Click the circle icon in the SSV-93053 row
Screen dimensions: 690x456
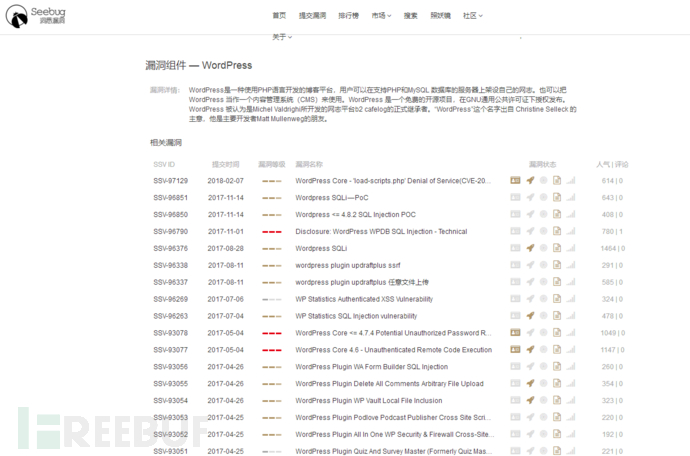[543, 417]
